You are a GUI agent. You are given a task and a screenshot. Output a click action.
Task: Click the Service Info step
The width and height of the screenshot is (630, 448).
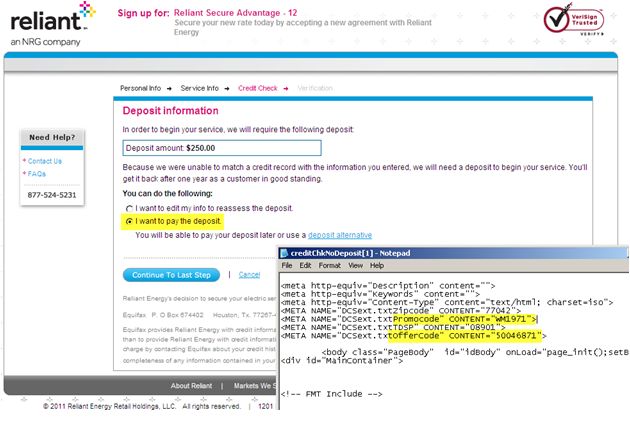pos(200,88)
